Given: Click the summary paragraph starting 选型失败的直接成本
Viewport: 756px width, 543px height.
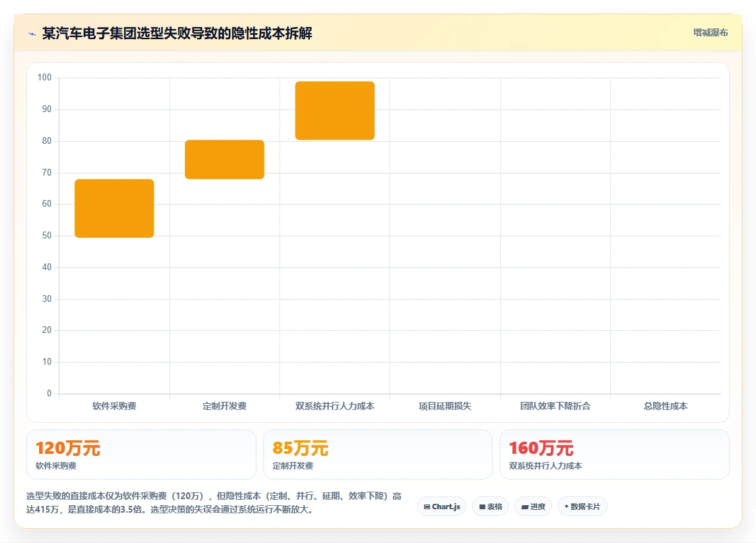Looking at the screenshot, I should pyautogui.click(x=214, y=502).
